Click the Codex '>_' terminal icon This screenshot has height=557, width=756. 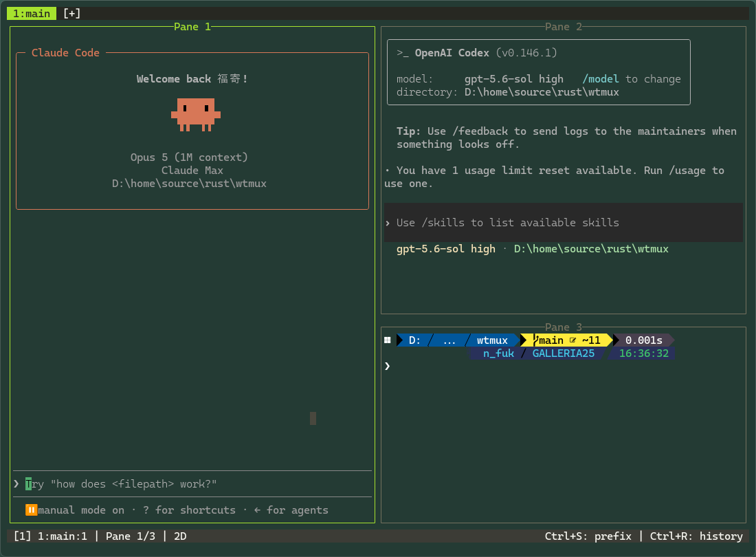point(403,53)
